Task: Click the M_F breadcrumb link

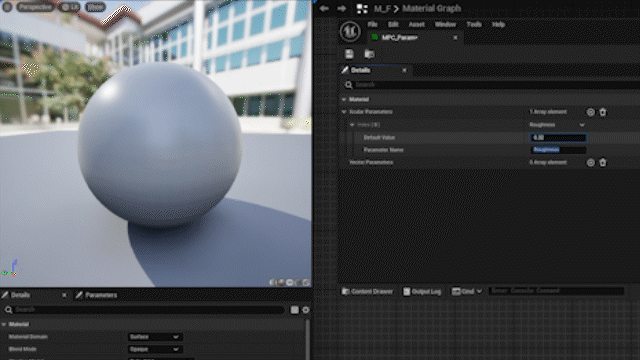Action: 382,9
